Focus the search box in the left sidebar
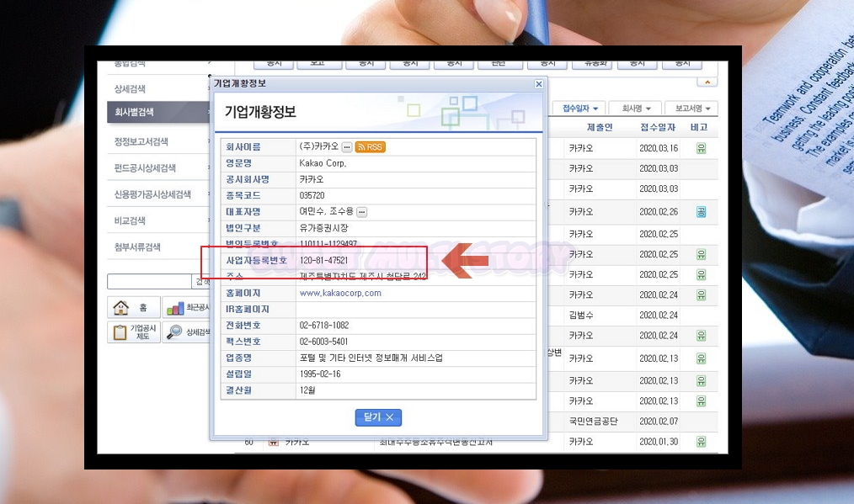The width and height of the screenshot is (854, 504). click(x=149, y=281)
